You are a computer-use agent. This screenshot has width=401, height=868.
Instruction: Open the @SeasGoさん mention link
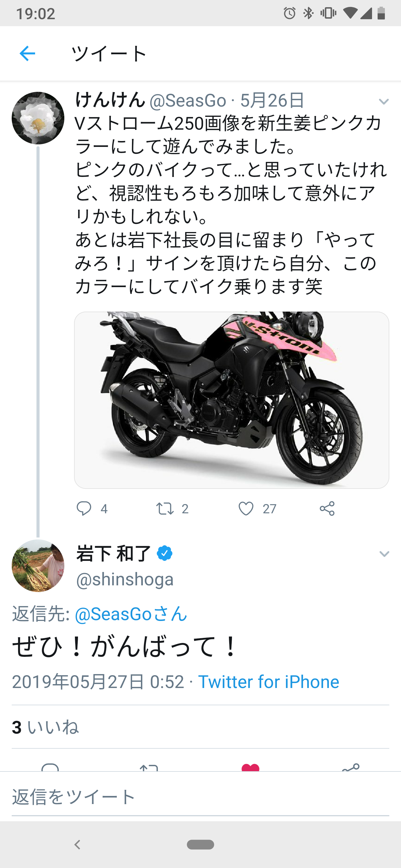coord(131,614)
